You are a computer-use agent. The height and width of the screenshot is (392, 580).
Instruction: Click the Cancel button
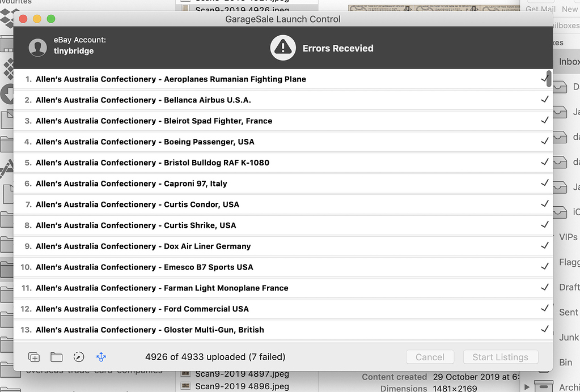pyautogui.click(x=430, y=357)
